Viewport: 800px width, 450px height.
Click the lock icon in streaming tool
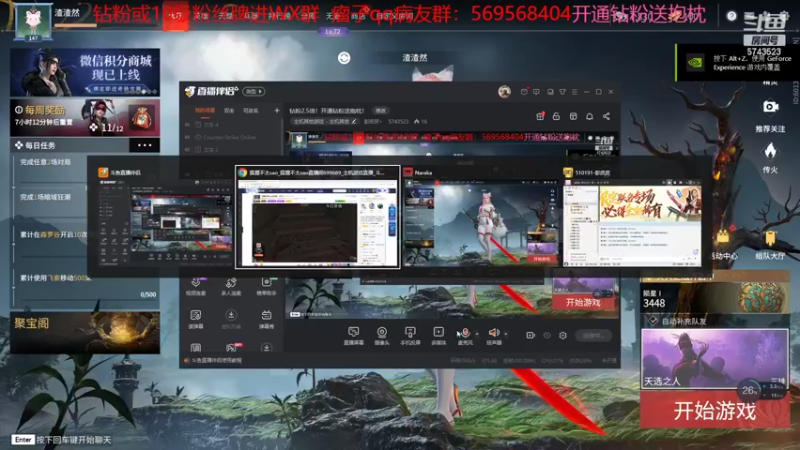tap(557, 116)
